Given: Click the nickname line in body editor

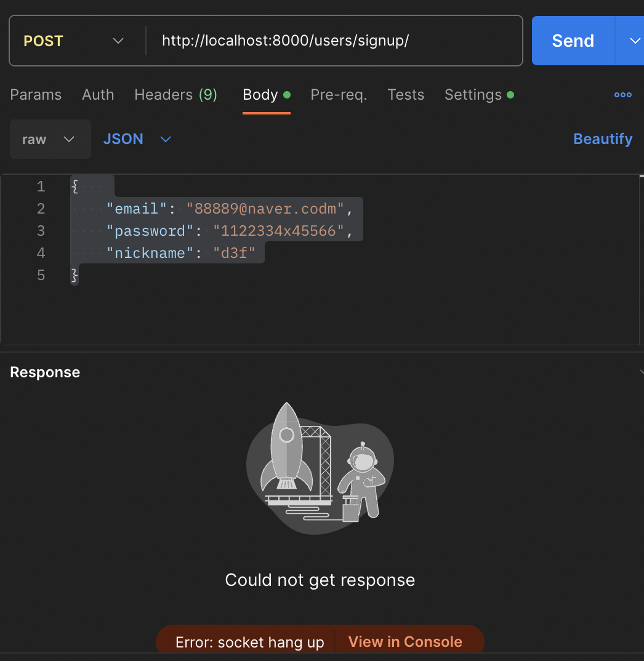Looking at the screenshot, I should coord(180,253).
